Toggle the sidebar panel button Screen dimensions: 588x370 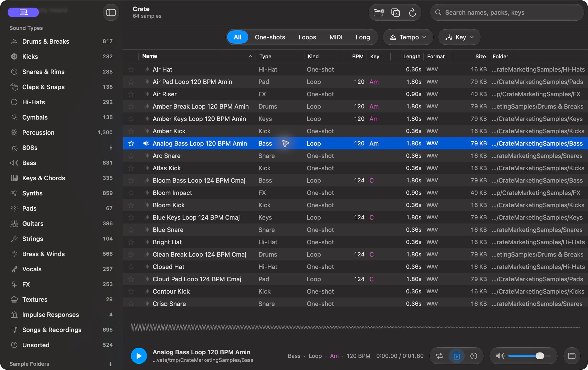[111, 13]
